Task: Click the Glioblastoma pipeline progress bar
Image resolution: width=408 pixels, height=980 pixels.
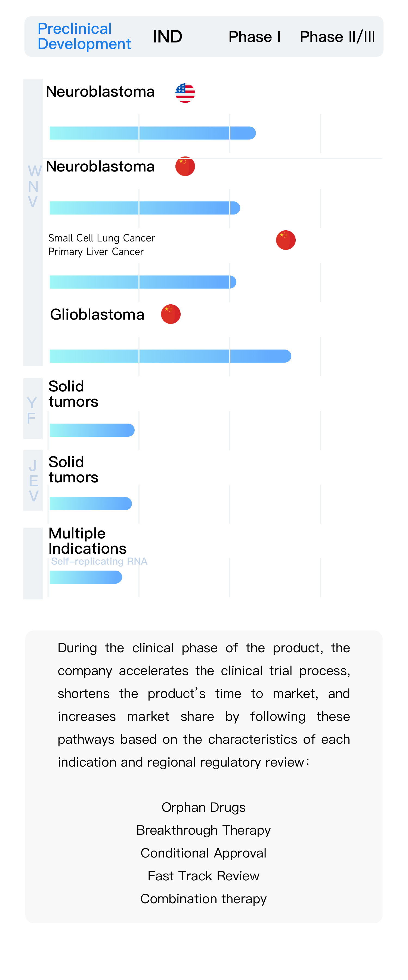Action: point(170,356)
